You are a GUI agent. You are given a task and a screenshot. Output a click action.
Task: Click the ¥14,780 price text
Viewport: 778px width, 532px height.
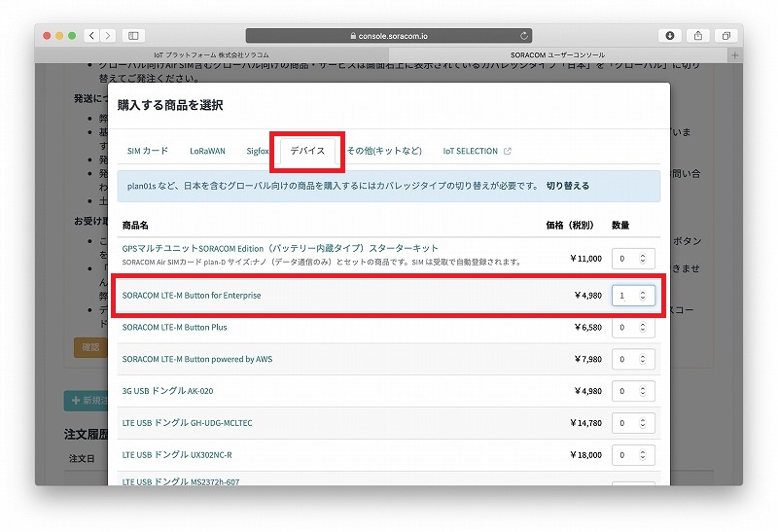(x=586, y=423)
